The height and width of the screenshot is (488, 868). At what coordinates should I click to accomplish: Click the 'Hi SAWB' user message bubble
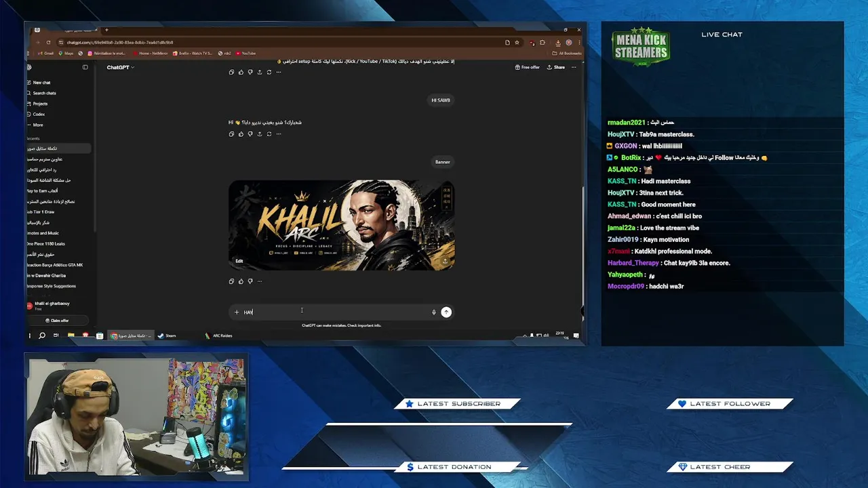(441, 100)
